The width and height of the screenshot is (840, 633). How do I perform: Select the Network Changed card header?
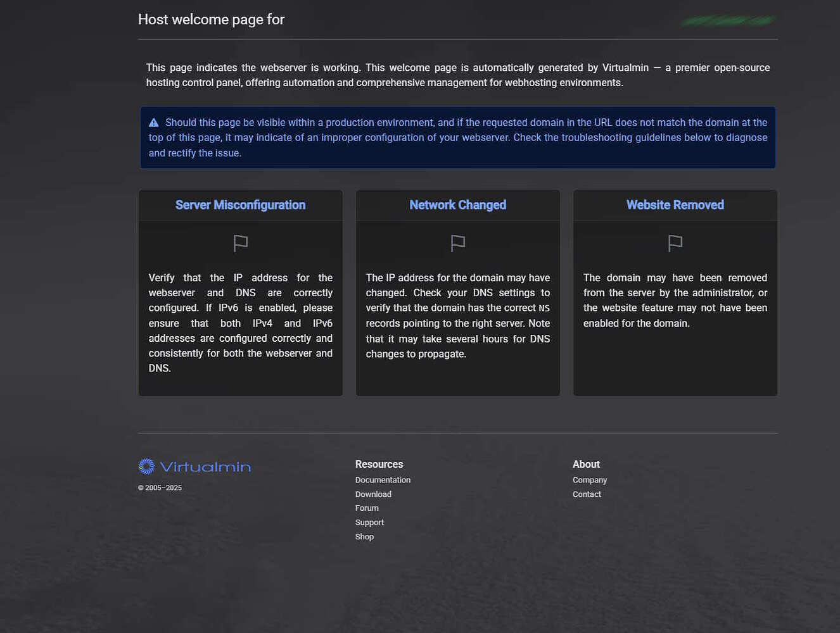pos(457,204)
